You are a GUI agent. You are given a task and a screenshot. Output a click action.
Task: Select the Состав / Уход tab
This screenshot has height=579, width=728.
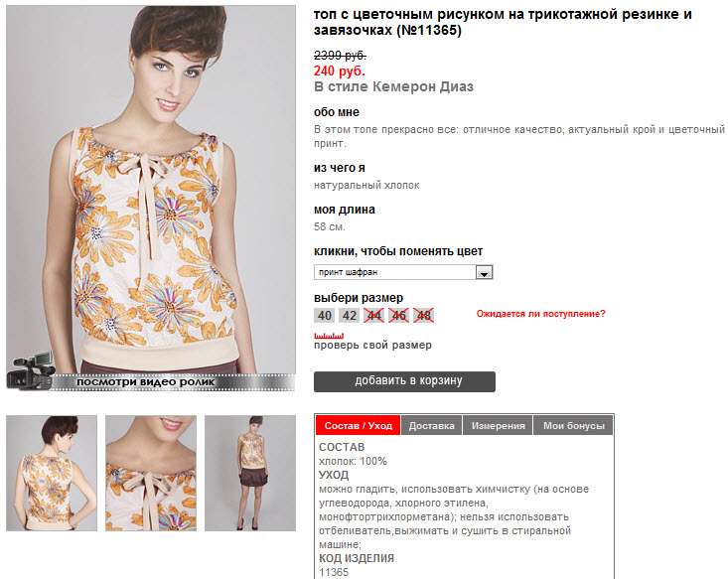(x=358, y=426)
